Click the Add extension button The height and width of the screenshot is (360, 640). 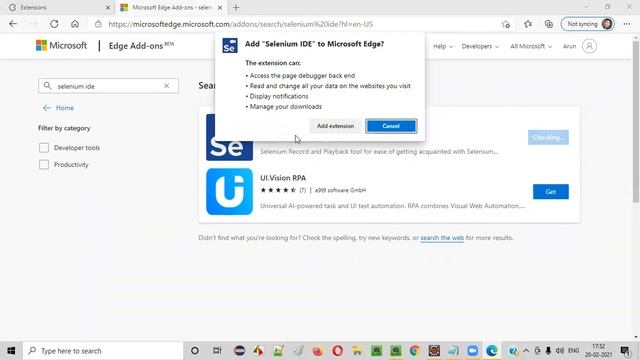coord(335,126)
